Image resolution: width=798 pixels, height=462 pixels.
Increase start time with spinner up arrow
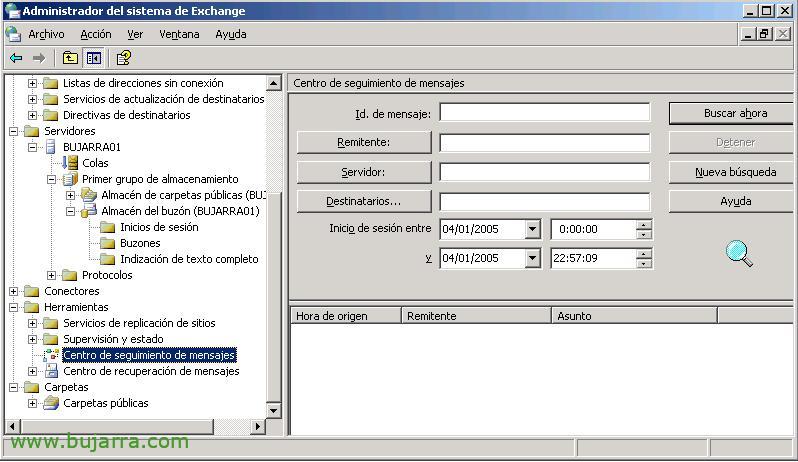coord(644,225)
